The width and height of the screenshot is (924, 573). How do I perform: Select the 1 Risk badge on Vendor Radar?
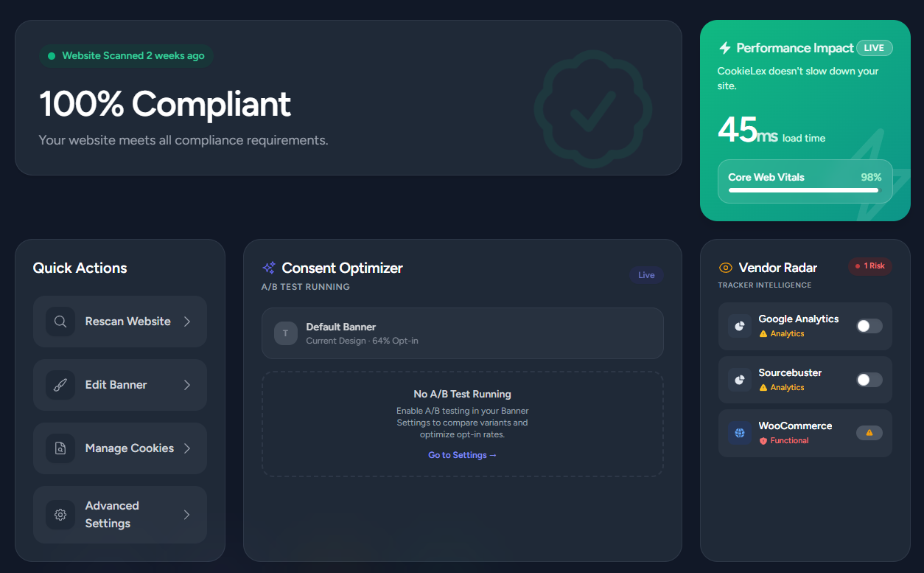tap(870, 265)
